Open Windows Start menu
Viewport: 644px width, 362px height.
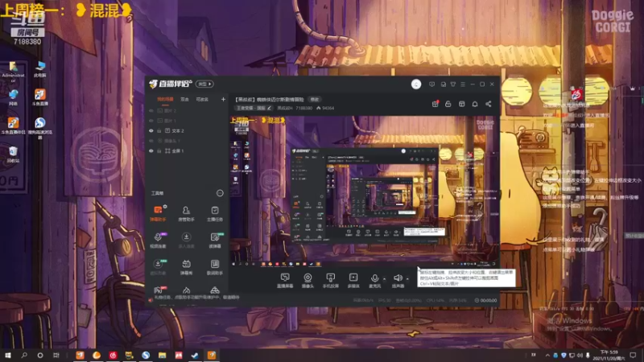pyautogui.click(x=7, y=355)
